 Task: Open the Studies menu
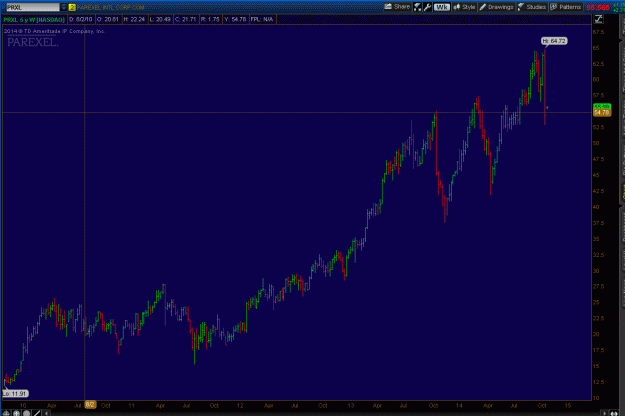pos(532,7)
